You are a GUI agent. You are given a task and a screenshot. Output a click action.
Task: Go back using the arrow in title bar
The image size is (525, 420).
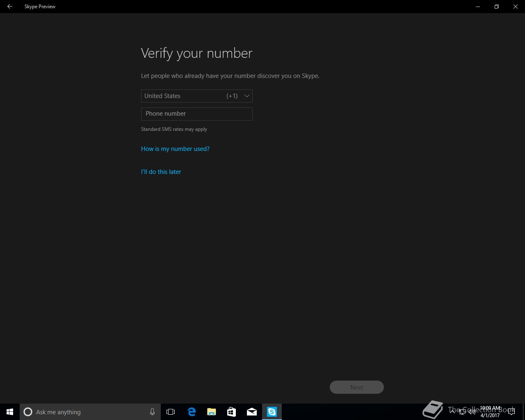pyautogui.click(x=10, y=7)
